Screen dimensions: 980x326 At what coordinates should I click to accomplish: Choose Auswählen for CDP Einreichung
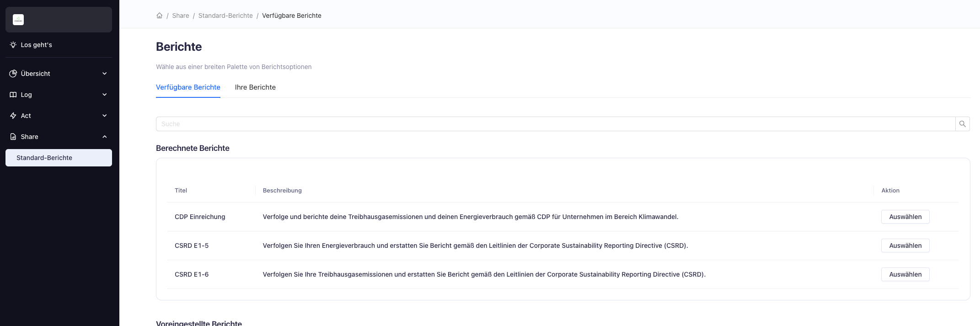point(905,217)
